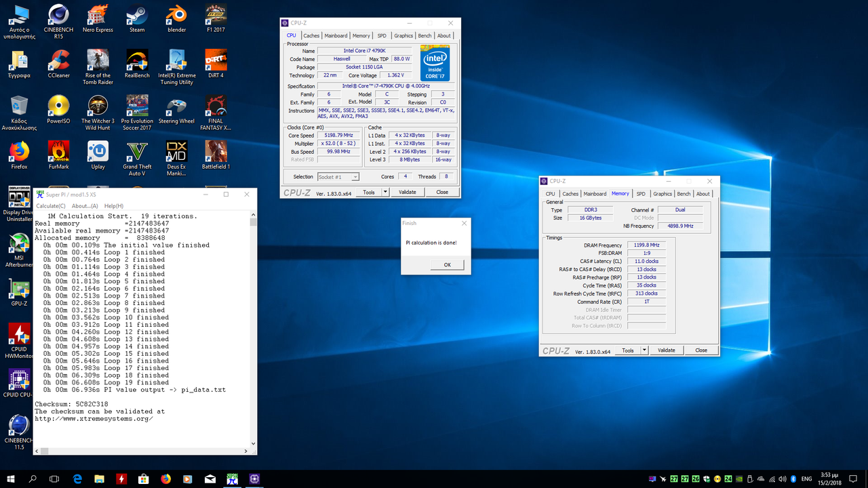Select the GPU-Z desktop icon
The width and height of the screenshot is (868, 488).
point(19,291)
